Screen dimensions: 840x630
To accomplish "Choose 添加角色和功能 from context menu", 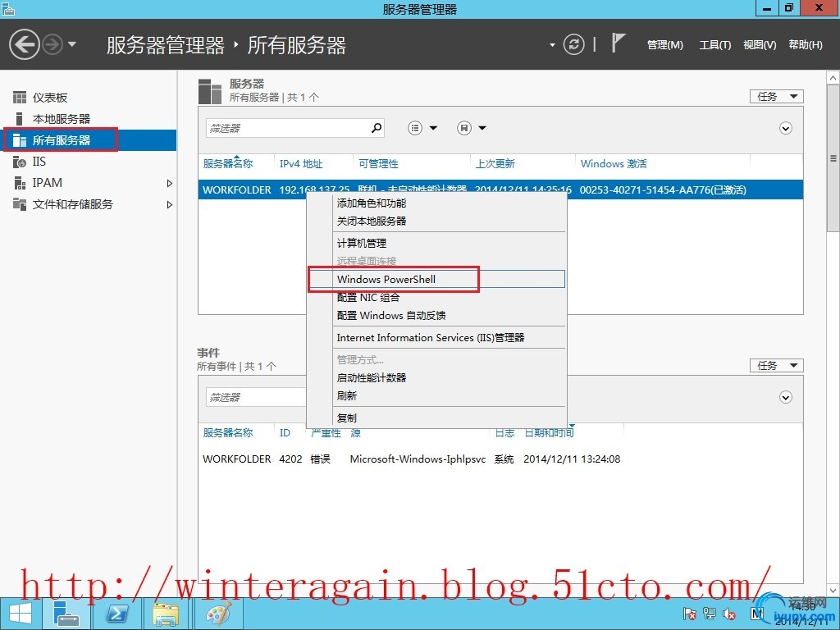I will click(372, 203).
